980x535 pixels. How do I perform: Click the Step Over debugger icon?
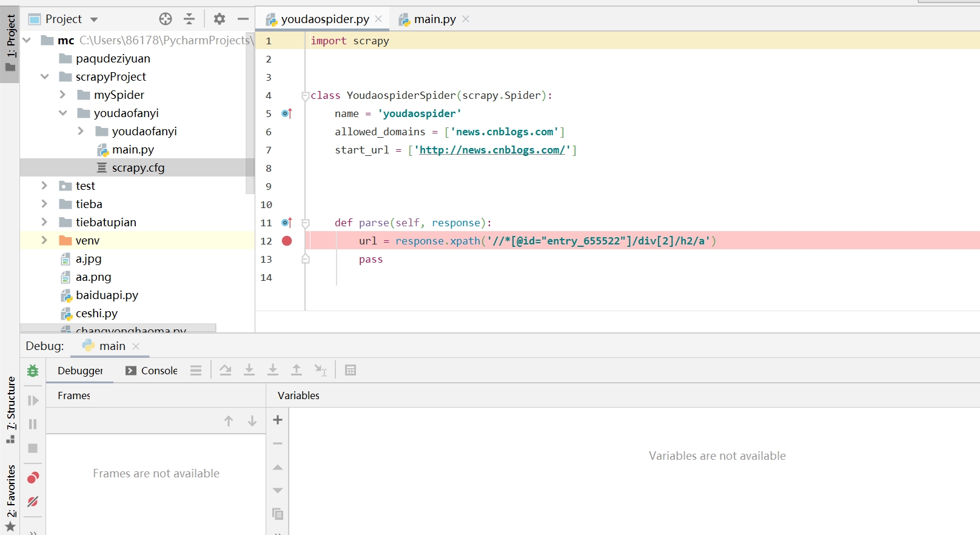pos(226,370)
